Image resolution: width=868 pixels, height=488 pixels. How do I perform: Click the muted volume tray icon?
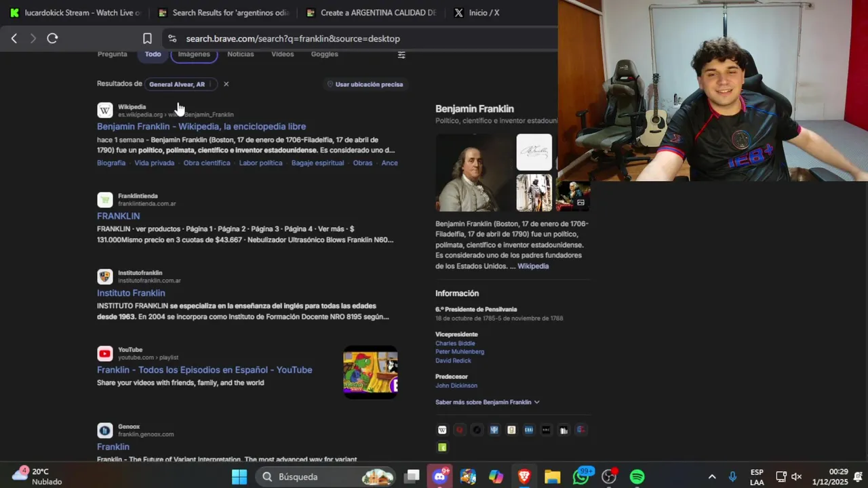[x=797, y=476]
